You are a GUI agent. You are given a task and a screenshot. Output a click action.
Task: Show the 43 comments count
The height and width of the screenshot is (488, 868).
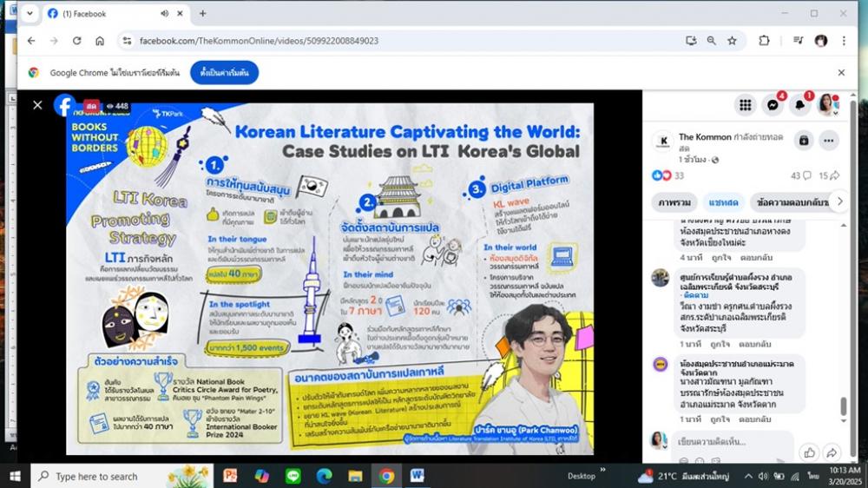pyautogui.click(x=800, y=175)
